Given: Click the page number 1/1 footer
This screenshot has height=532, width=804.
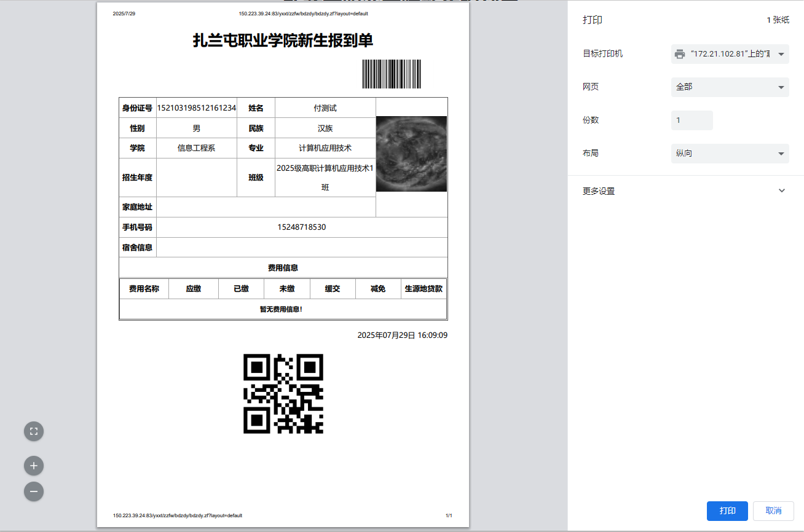Looking at the screenshot, I should coord(449,516).
